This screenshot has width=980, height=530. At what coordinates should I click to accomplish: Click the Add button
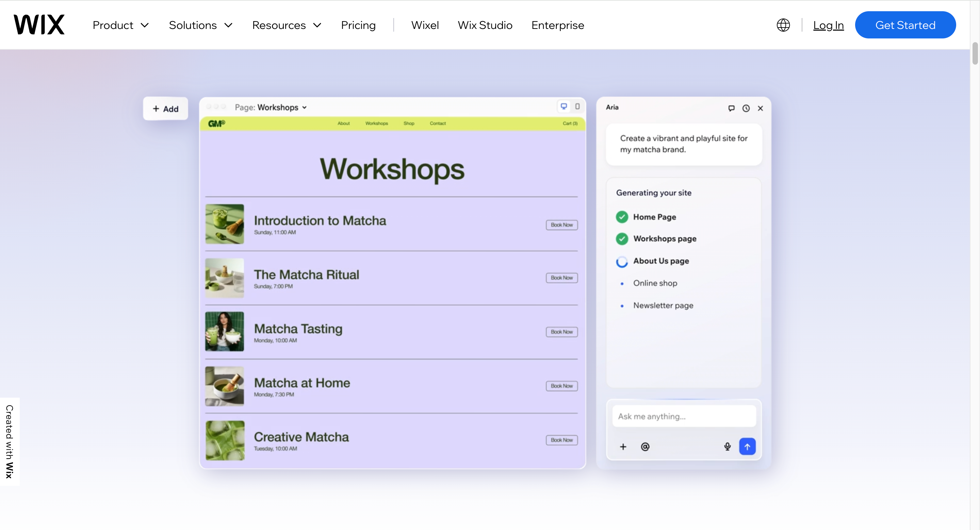(165, 109)
